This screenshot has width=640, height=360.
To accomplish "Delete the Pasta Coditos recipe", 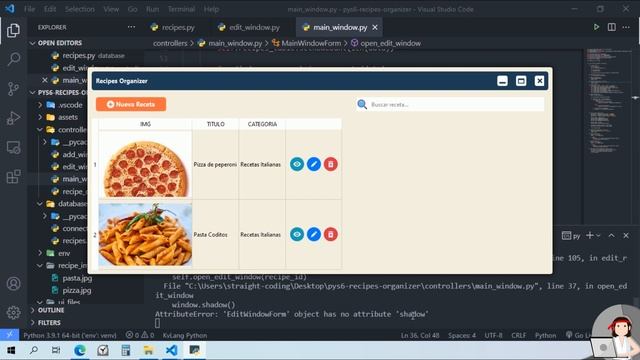I will (x=331, y=234).
